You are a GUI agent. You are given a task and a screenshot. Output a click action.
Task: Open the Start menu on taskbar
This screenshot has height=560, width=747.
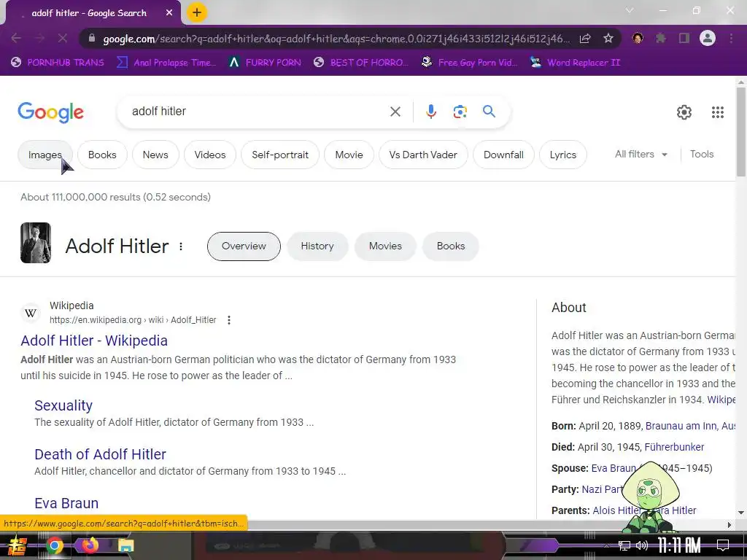coord(18,545)
